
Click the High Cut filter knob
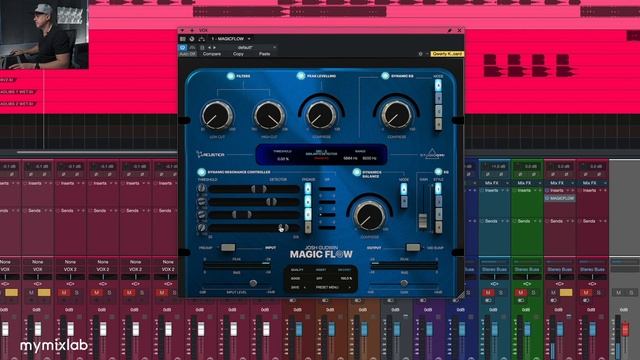point(269,116)
